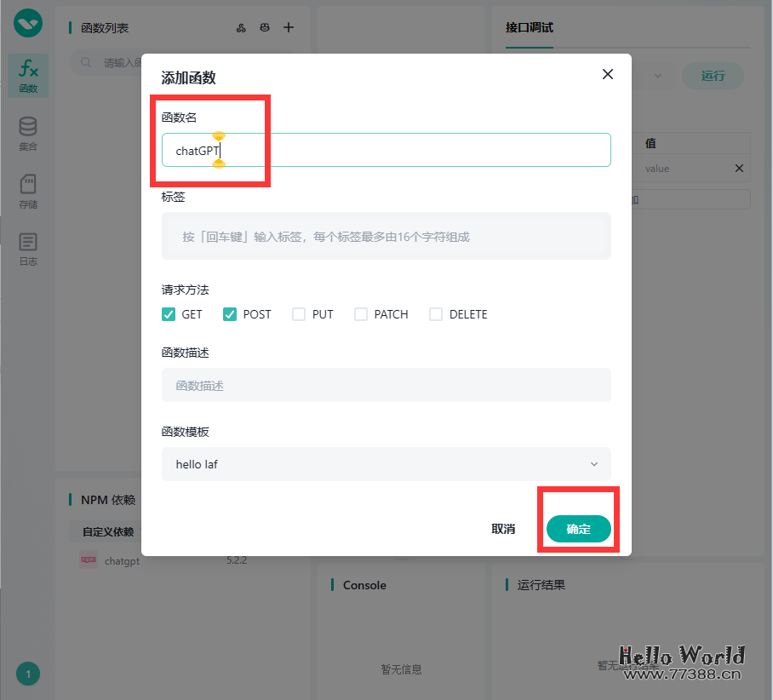Click the 取消 cancel button
773x700 pixels.
(504, 529)
